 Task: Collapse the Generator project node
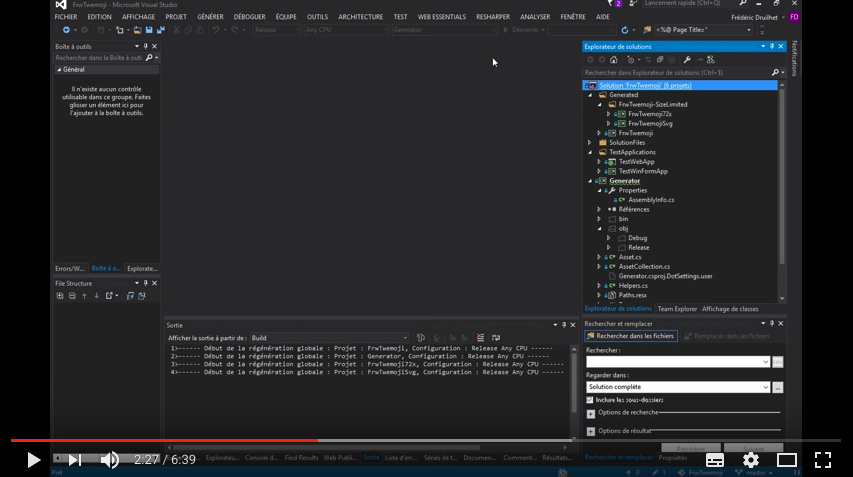click(x=590, y=181)
